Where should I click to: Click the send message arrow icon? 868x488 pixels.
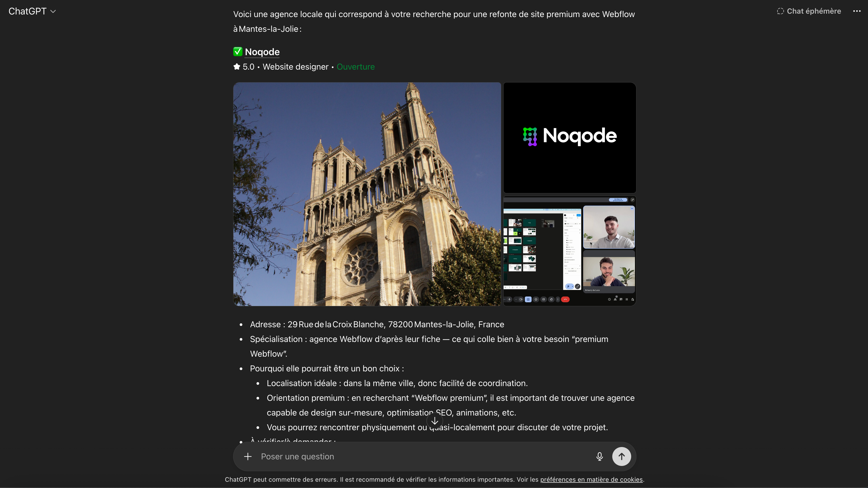click(622, 456)
